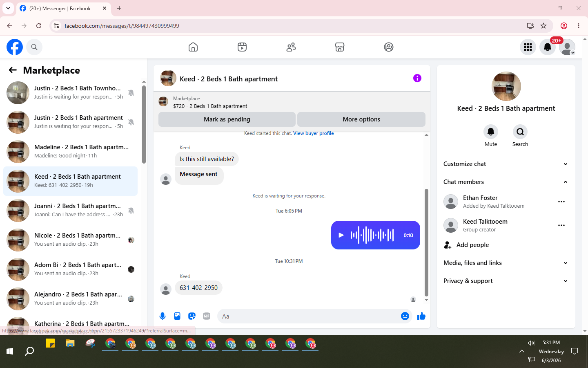Play the 0:10 audio clip
588x368 pixels.
point(341,235)
